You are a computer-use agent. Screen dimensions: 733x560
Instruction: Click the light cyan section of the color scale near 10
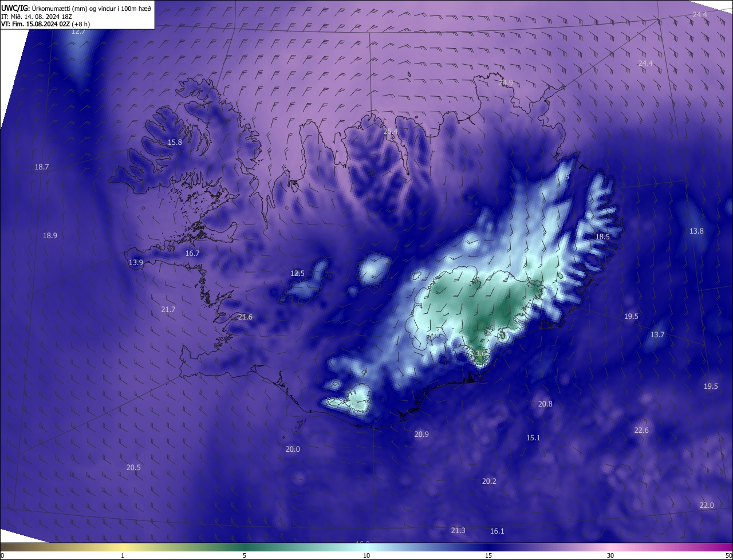[x=366, y=547]
